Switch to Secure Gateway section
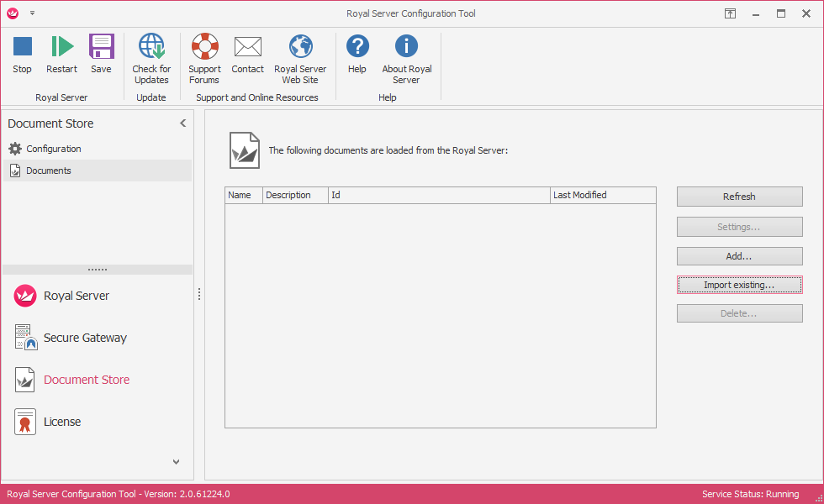 pos(98,338)
